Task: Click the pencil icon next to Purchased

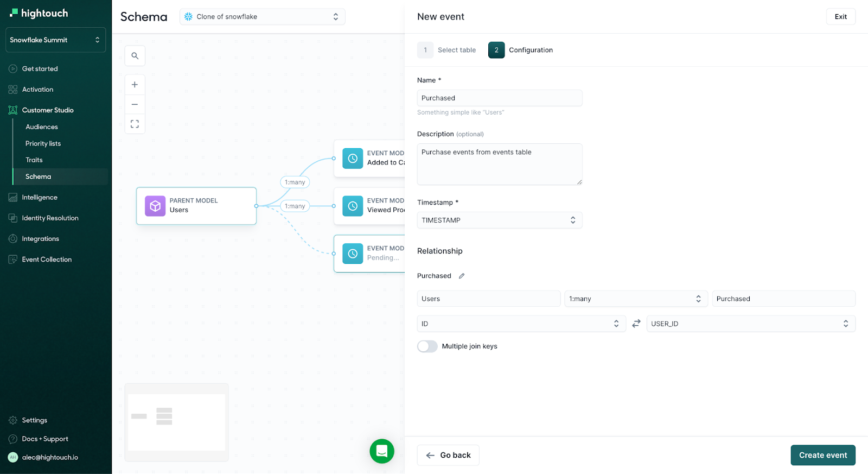Action: point(462,276)
